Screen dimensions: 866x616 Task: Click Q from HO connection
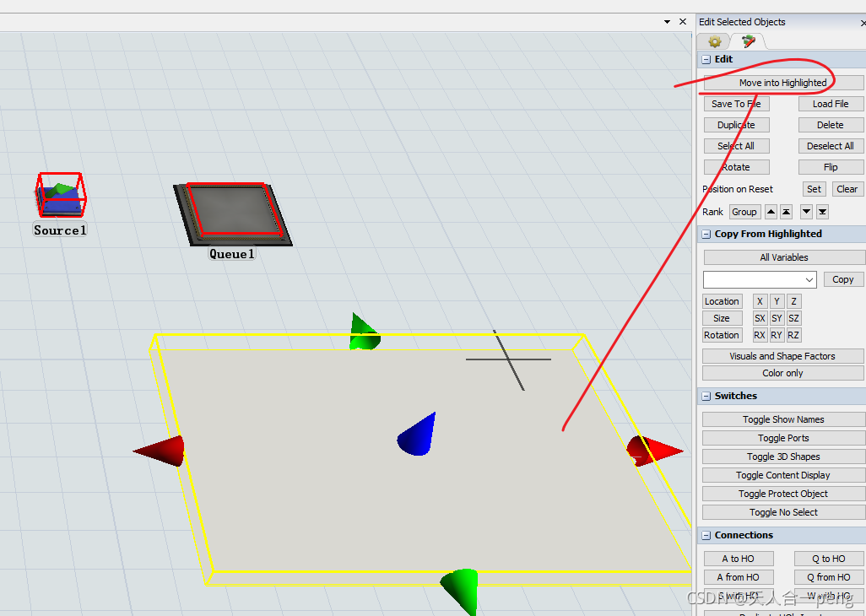point(829,577)
